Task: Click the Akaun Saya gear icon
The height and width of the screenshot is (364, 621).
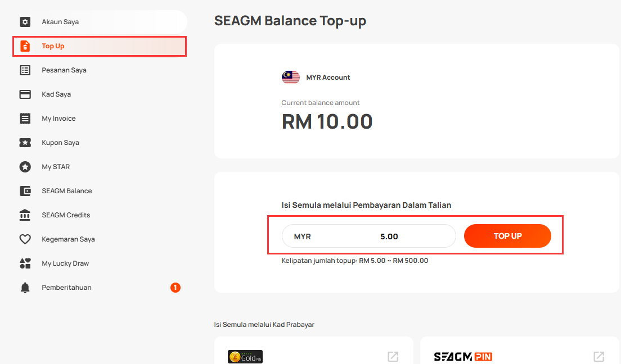Action: [x=25, y=22]
